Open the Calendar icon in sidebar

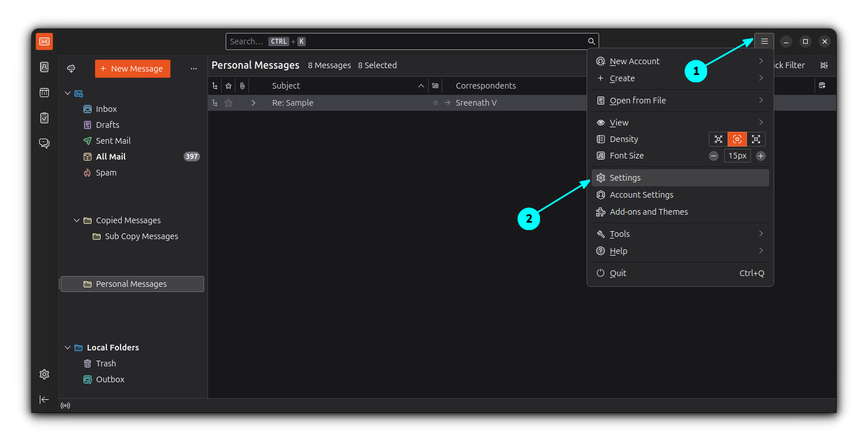pos(44,93)
